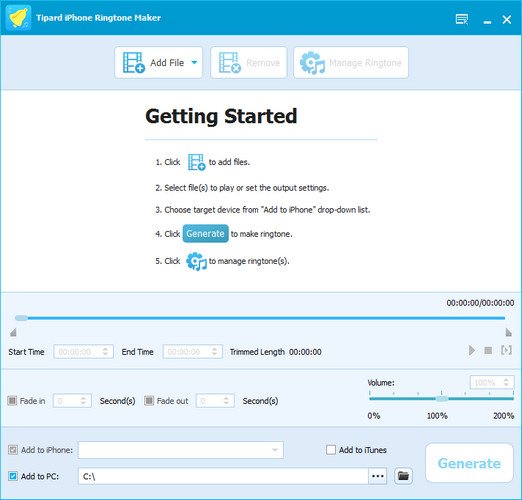Open the menu icon in title bar
This screenshot has width=522, height=500.
[462, 19]
